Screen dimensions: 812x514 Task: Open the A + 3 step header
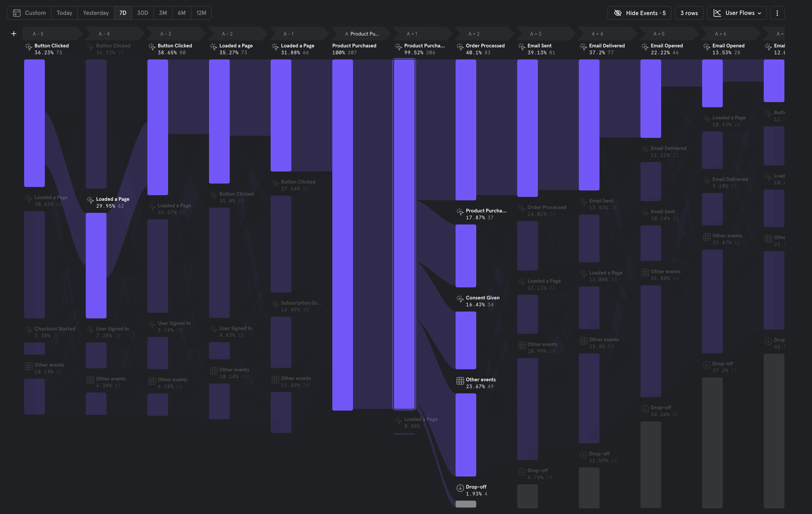546,34
